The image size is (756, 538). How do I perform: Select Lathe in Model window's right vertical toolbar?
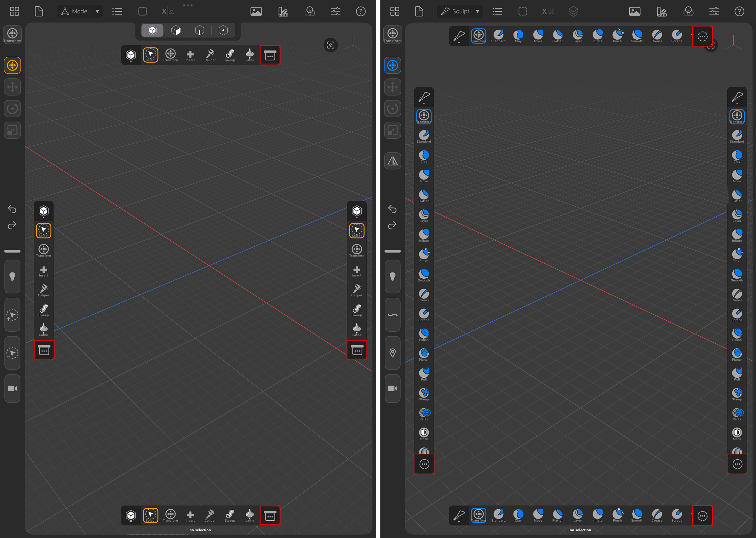[357, 329]
